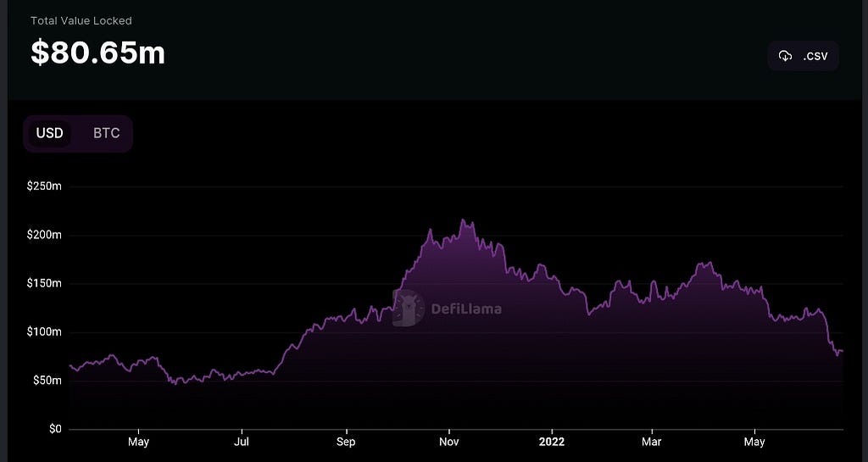Click the Total Value Locked label

point(81,21)
